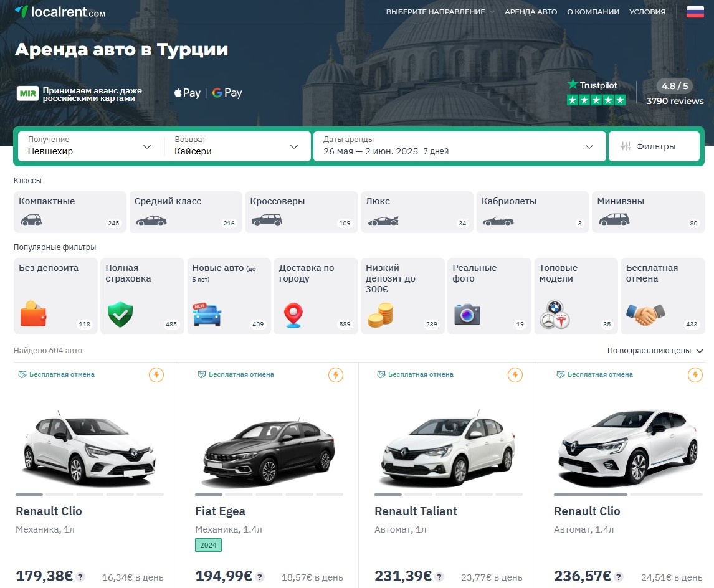Viewport: 714px width, 588px height.
Task: Click the question mark beside the 179,38€ price
Action: pos(80,578)
